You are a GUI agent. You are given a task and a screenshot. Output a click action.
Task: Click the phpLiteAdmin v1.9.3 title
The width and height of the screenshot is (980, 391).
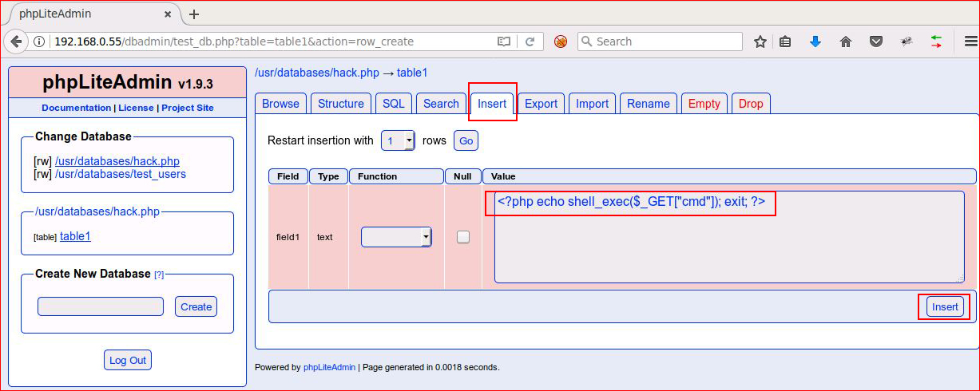click(128, 82)
